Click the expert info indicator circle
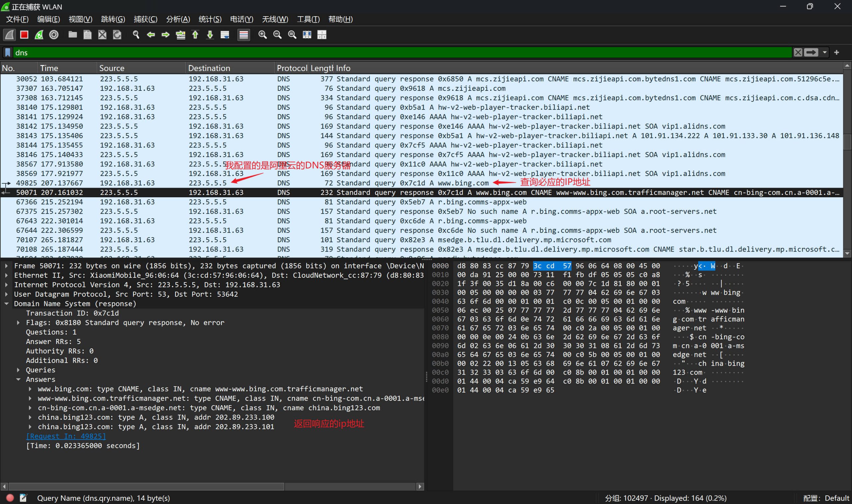Screen dimensions: 852x504 coord(10,498)
